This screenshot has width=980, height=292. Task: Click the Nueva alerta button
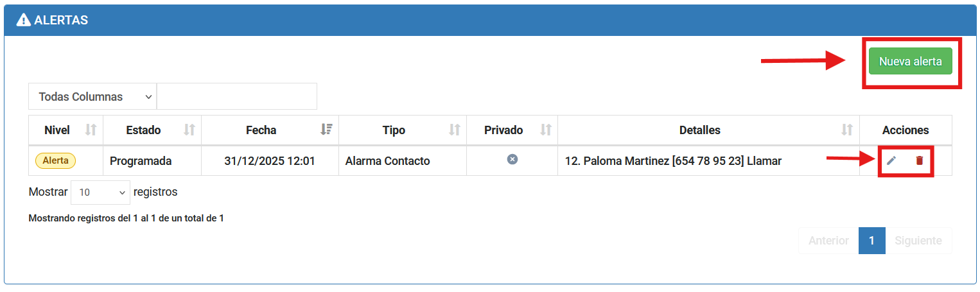[910, 62]
